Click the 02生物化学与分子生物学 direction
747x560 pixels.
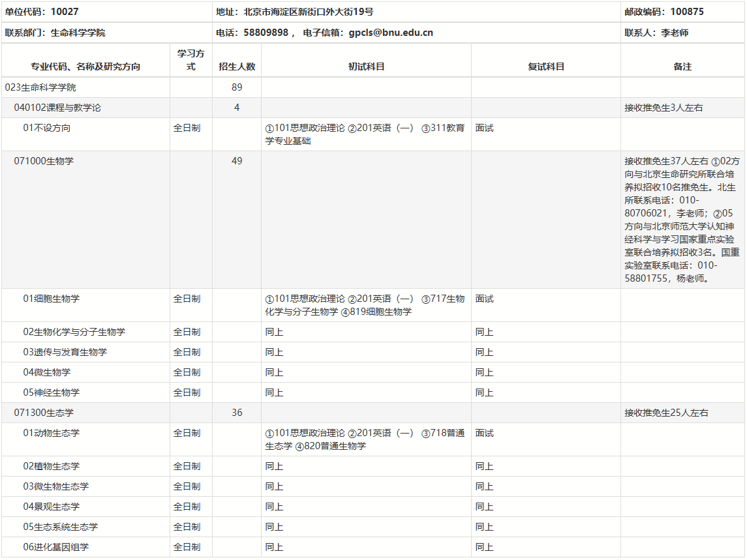click(74, 332)
